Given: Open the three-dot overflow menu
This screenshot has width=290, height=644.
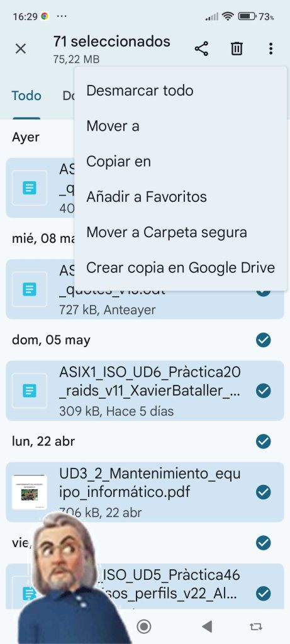Looking at the screenshot, I should click(270, 49).
